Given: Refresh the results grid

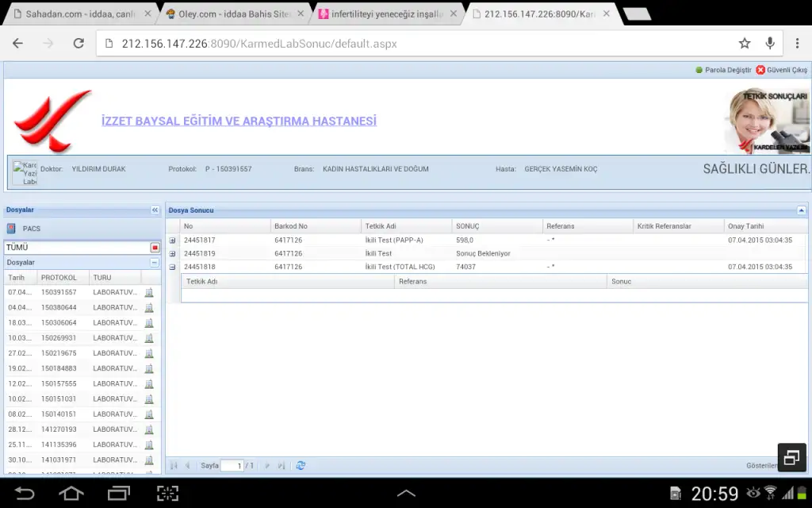Looking at the screenshot, I should 301,466.
